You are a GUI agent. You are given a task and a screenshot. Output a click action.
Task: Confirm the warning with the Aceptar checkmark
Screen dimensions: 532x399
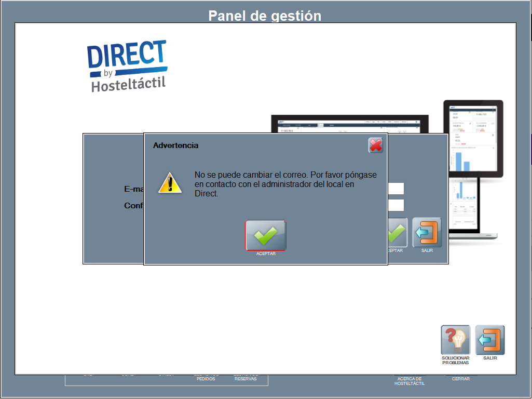265,235
